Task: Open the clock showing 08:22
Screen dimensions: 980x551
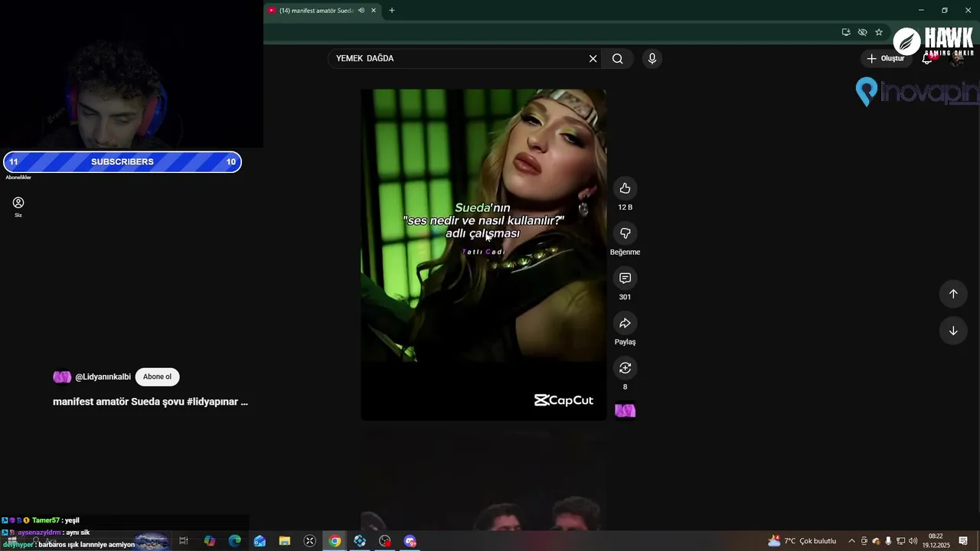Action: point(936,541)
